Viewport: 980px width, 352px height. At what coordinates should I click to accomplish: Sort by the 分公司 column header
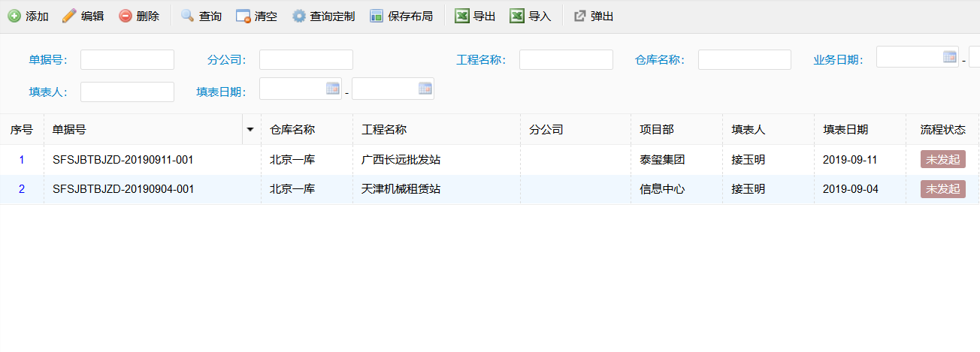tap(576, 130)
